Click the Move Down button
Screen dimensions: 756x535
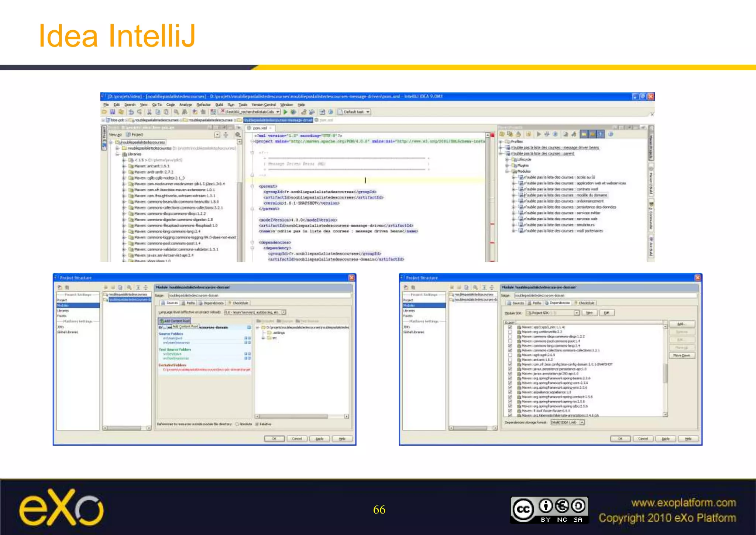(x=681, y=355)
